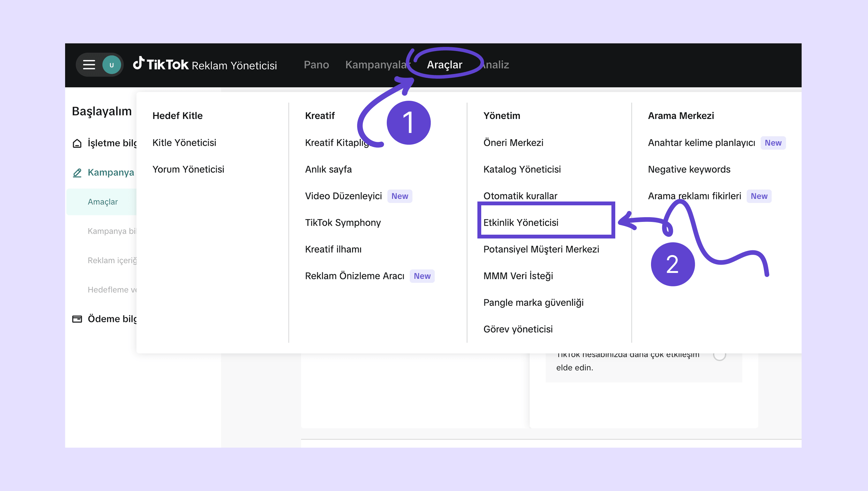The image size is (868, 491).
Task: Open the Araçlar menu tab
Action: pyautogui.click(x=445, y=65)
